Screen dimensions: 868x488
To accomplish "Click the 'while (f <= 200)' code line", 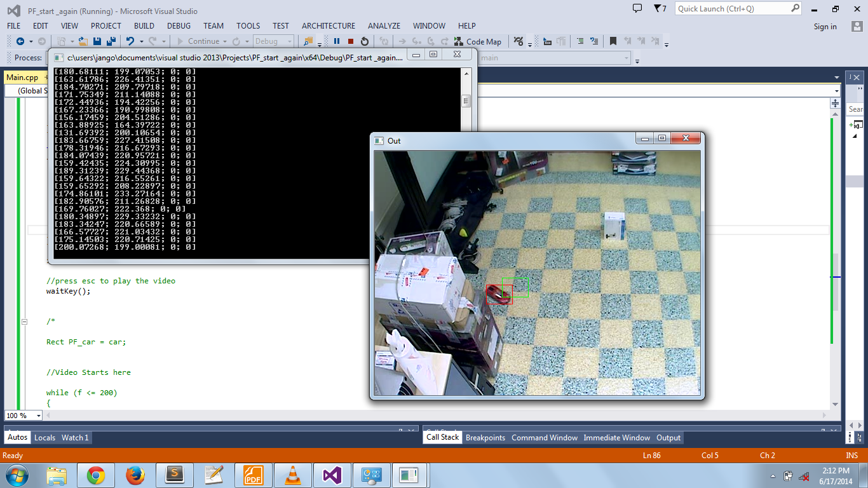I will (82, 393).
